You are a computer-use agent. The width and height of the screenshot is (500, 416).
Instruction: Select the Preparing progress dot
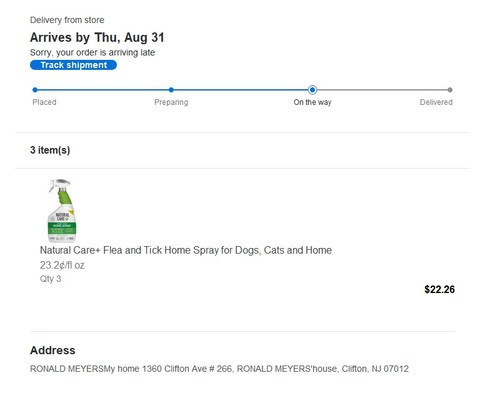click(171, 90)
